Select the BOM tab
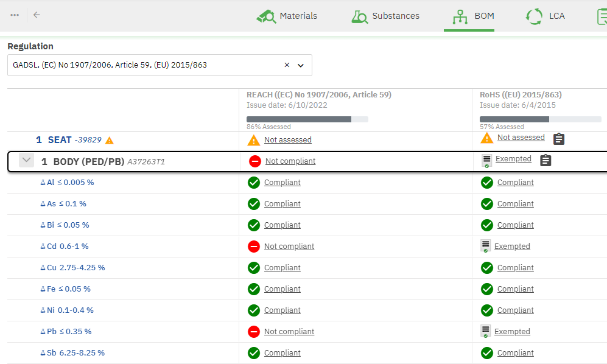The height and width of the screenshot is (364, 607). coord(469,16)
